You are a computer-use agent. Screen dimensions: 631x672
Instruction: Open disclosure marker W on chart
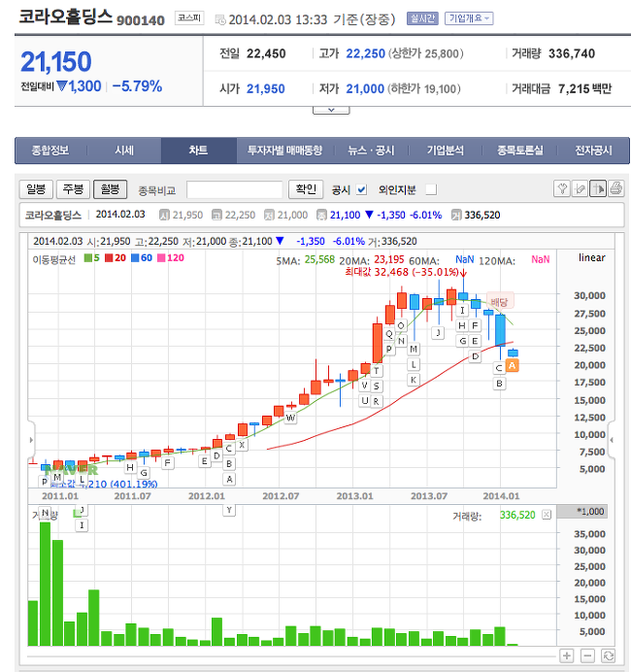(x=290, y=418)
